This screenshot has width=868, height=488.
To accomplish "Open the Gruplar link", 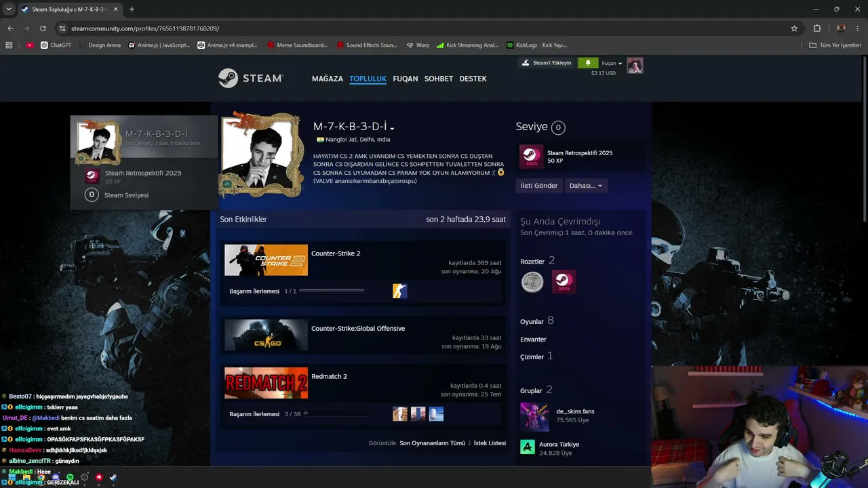I will click(536, 390).
